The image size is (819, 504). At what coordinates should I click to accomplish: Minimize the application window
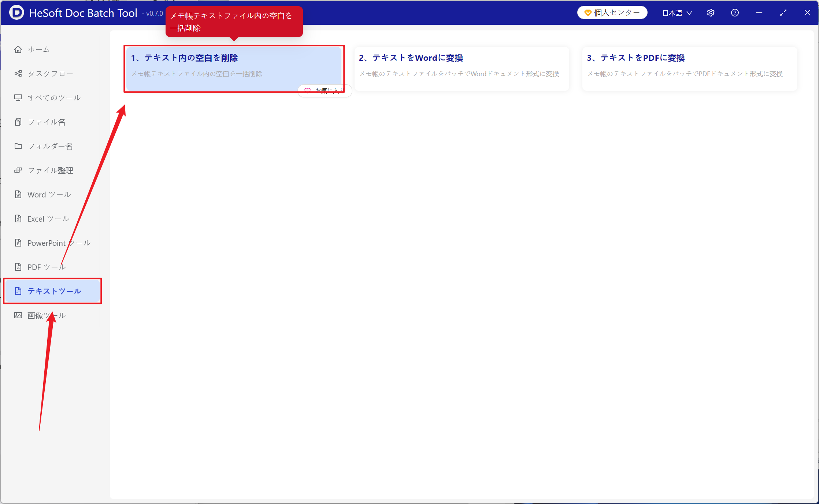[759, 13]
